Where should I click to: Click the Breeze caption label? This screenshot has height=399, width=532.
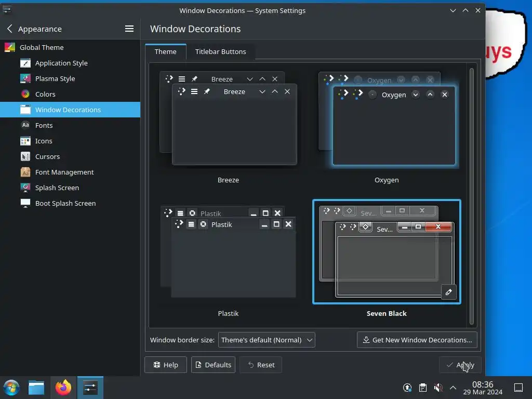click(x=229, y=180)
